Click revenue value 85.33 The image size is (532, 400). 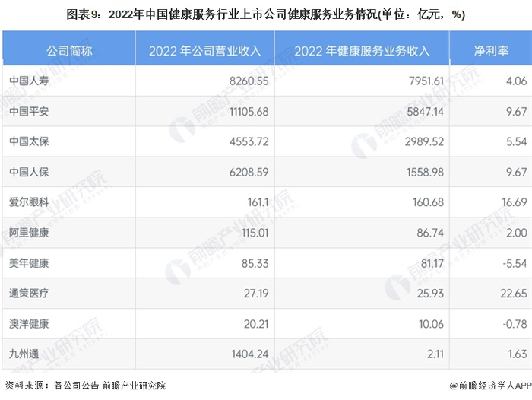255,263
